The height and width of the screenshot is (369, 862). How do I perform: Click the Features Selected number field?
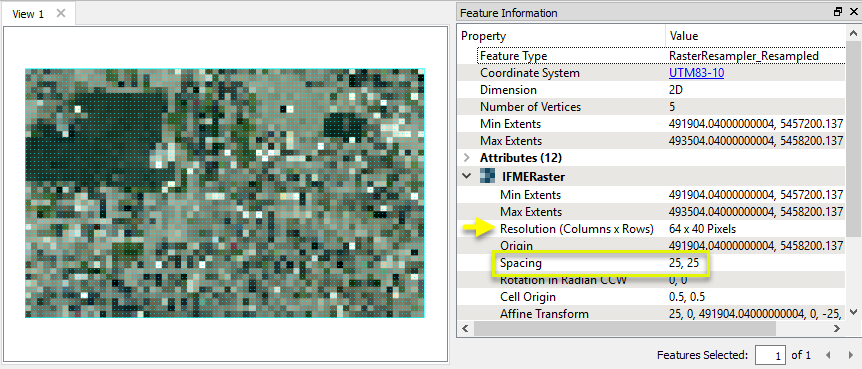(770, 355)
